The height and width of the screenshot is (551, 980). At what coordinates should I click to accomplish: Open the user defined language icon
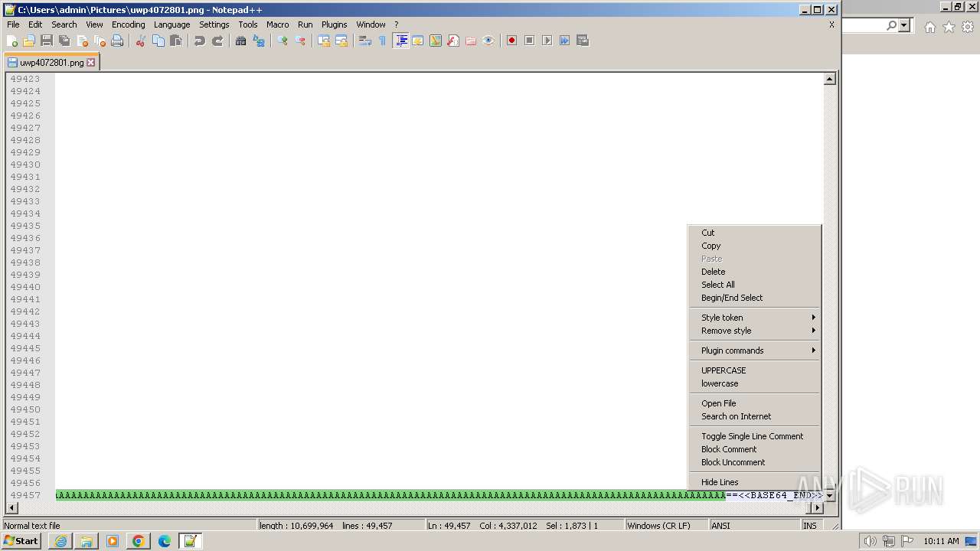click(x=418, y=41)
